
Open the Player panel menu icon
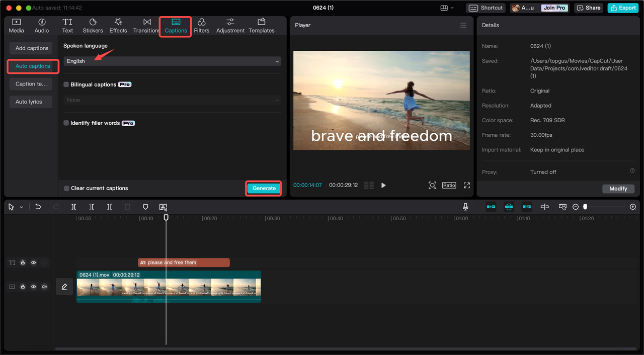[x=463, y=25]
